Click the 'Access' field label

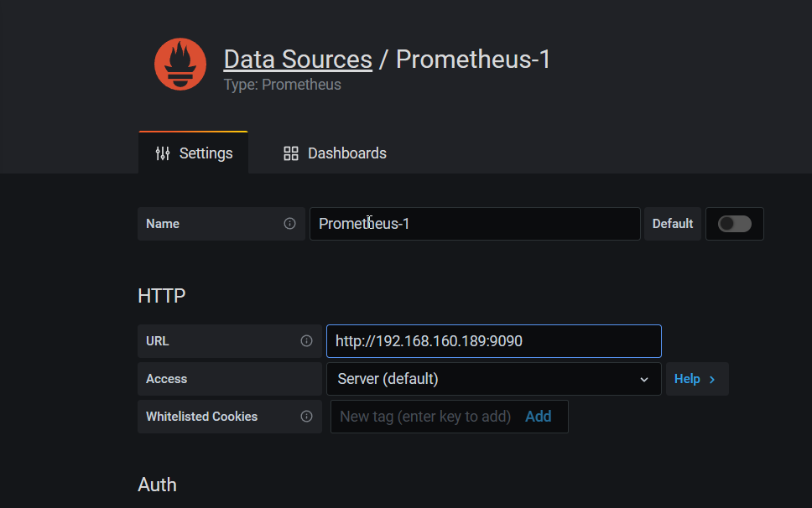click(166, 379)
